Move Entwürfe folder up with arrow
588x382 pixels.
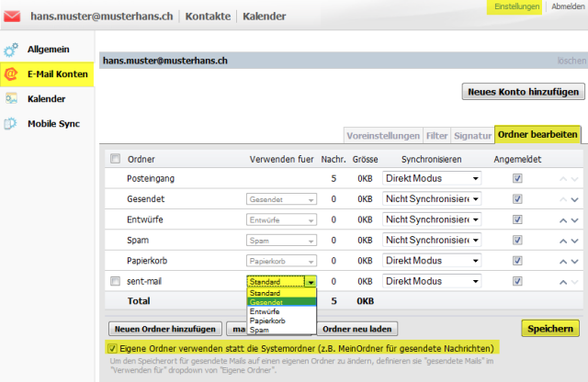[x=563, y=220]
